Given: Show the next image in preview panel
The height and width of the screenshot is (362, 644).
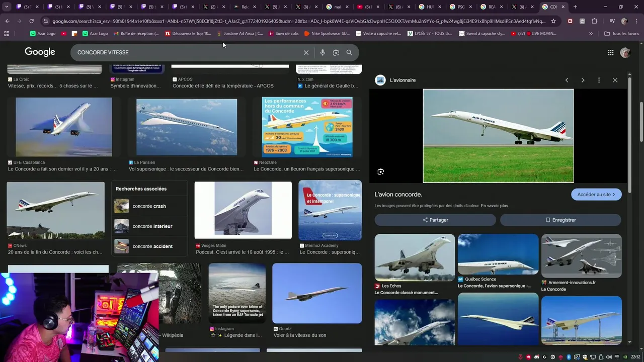Looking at the screenshot, I should [x=583, y=80].
